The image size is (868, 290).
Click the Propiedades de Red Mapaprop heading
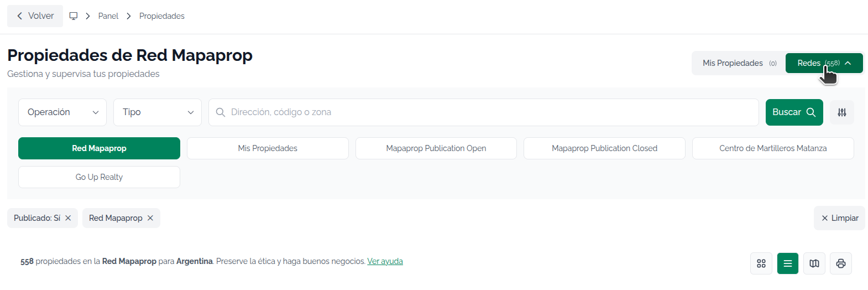click(x=130, y=55)
